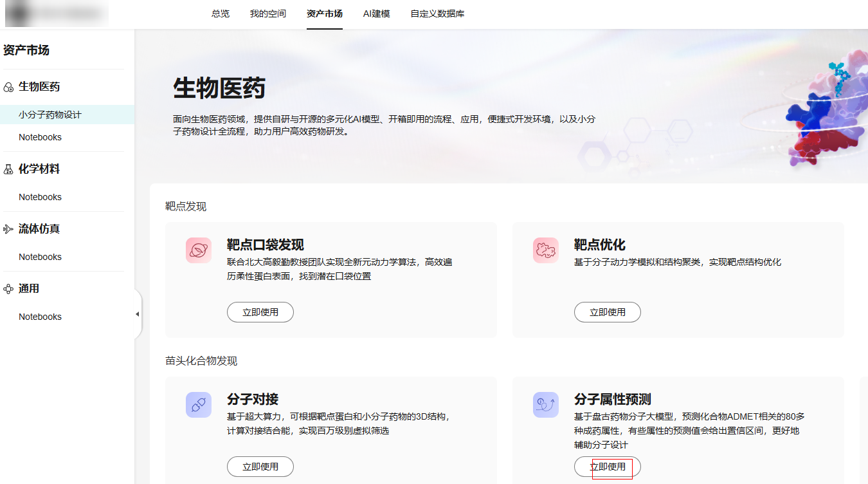868x484 pixels.
Task: Switch to 我的空间 tab
Action: (x=268, y=14)
